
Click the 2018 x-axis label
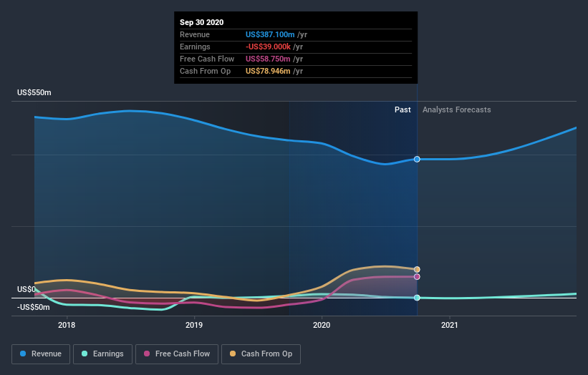coord(67,325)
